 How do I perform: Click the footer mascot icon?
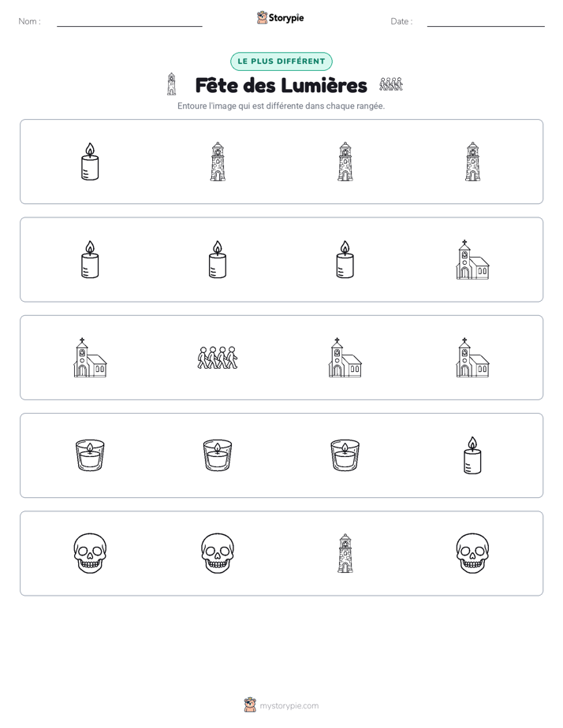click(x=250, y=705)
